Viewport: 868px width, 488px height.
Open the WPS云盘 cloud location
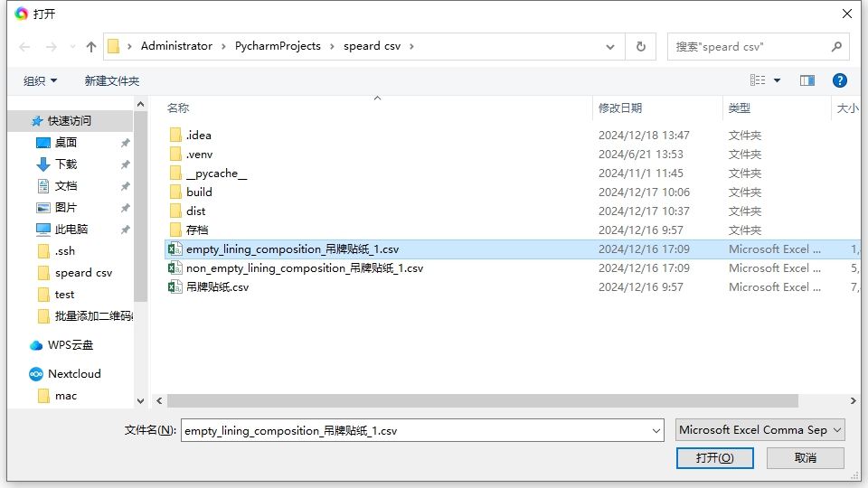pyautogui.click(x=70, y=345)
